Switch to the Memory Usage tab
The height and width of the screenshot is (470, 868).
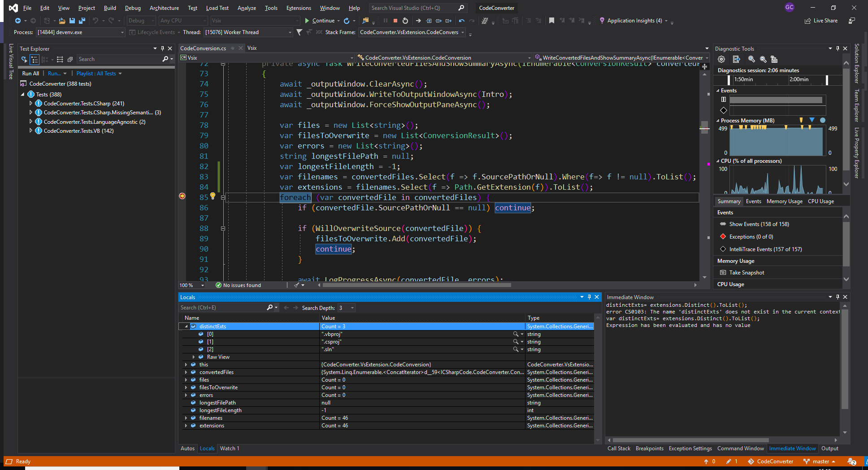coord(784,201)
